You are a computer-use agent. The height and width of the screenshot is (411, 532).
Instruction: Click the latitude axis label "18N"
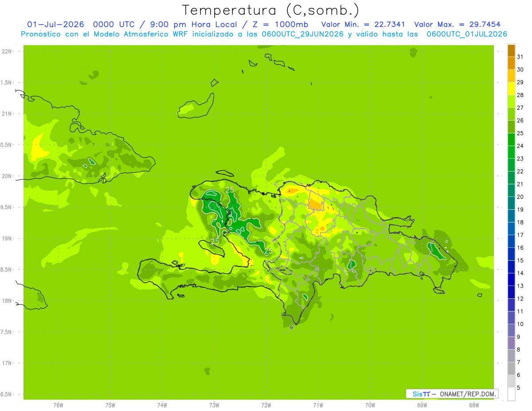7,301
